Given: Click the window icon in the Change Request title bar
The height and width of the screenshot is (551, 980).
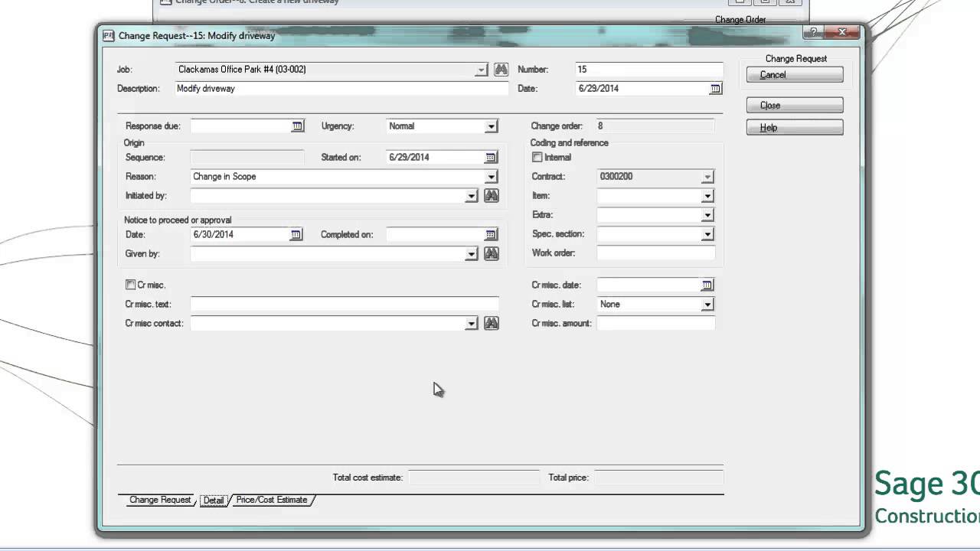Looking at the screenshot, I should tap(108, 35).
